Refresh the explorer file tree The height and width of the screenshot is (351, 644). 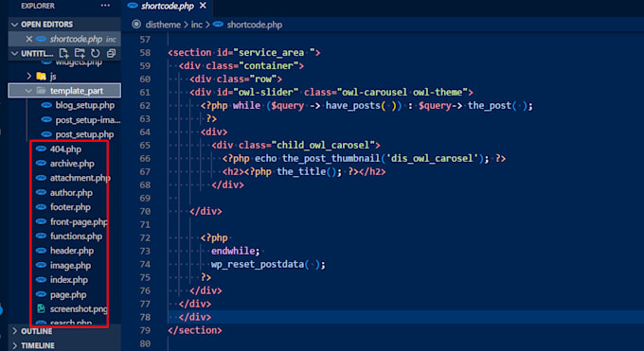coord(96,53)
